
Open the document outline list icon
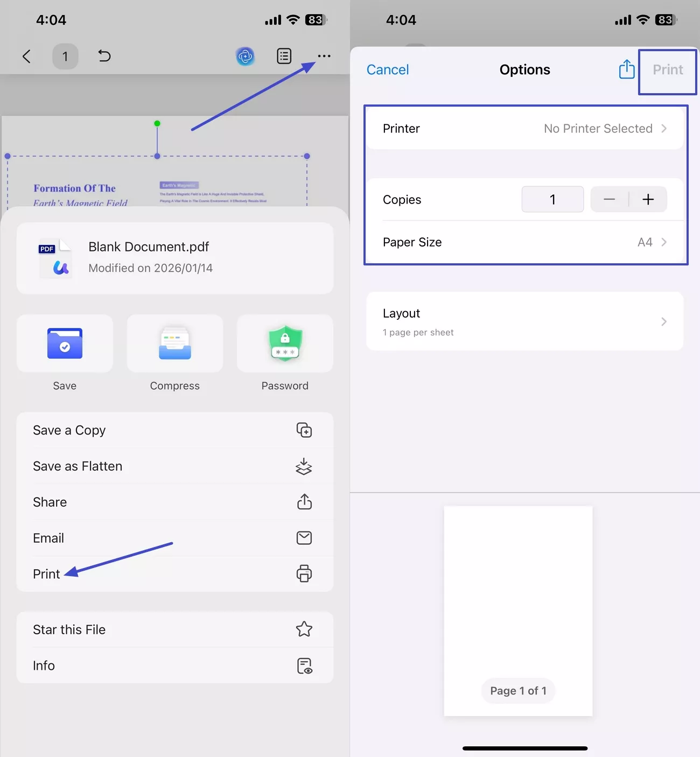(284, 56)
